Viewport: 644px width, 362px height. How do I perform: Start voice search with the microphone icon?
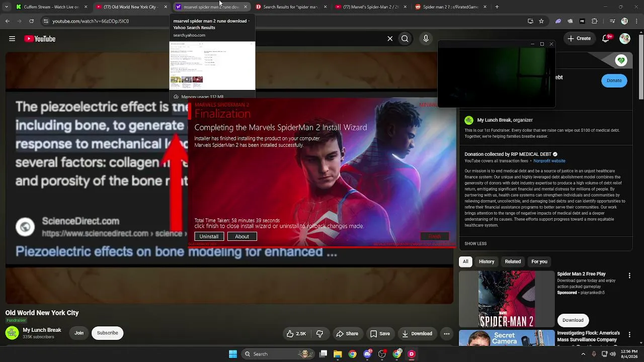point(426,39)
